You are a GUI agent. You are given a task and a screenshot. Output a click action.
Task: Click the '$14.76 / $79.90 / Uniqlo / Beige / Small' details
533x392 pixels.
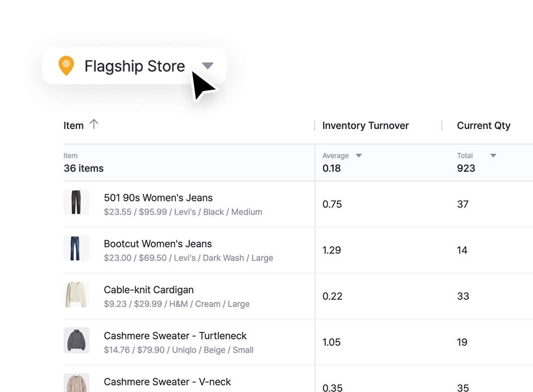179,350
